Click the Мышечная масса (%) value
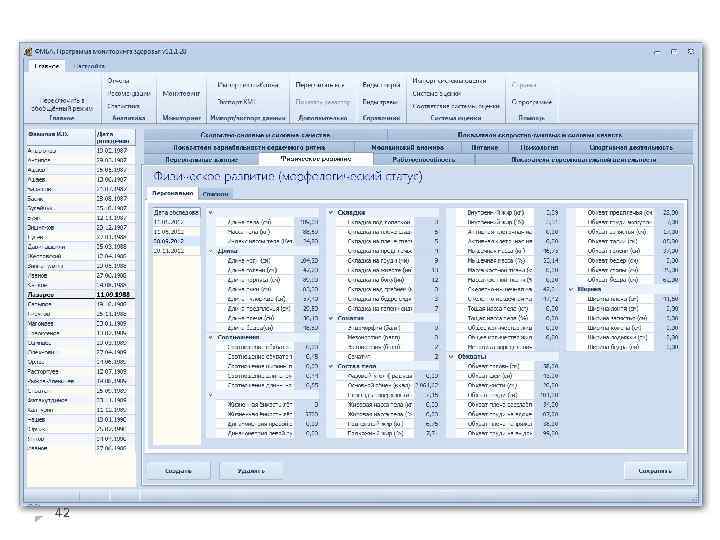This screenshot has height=540, width=720. click(548, 260)
